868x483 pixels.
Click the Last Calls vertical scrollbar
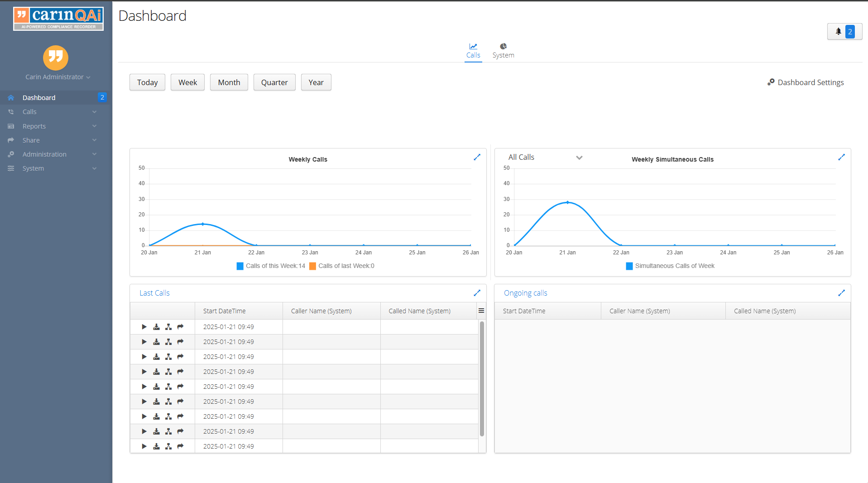pos(482,378)
